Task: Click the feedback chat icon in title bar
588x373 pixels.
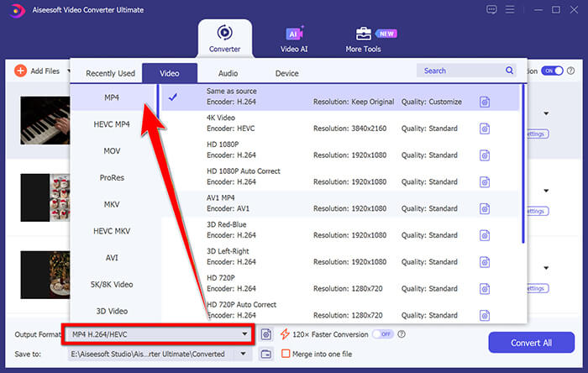Action: point(491,9)
